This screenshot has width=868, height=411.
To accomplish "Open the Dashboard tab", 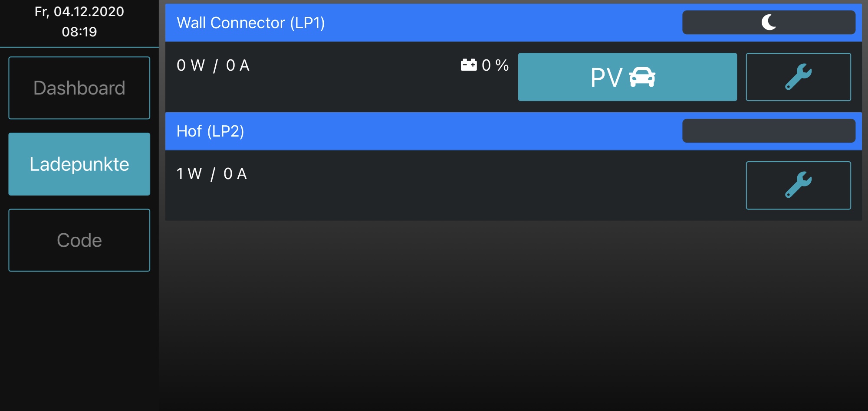I will [x=79, y=88].
